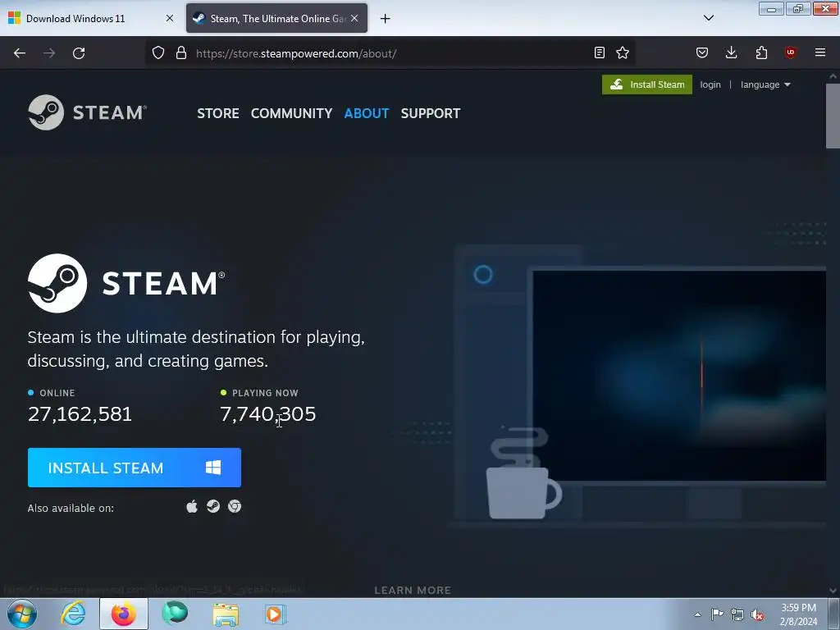This screenshot has height=630, width=840.
Task: Expand the list all tabs chevron
Action: (708, 18)
